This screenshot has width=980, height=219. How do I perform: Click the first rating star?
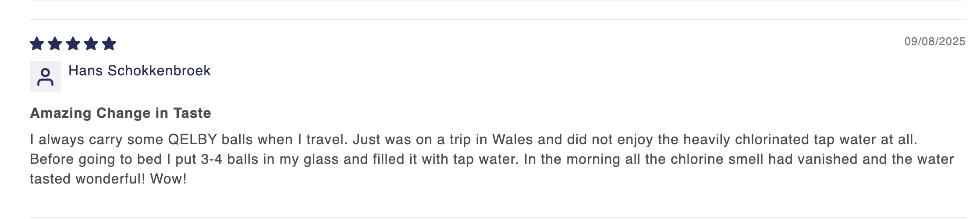tap(37, 44)
